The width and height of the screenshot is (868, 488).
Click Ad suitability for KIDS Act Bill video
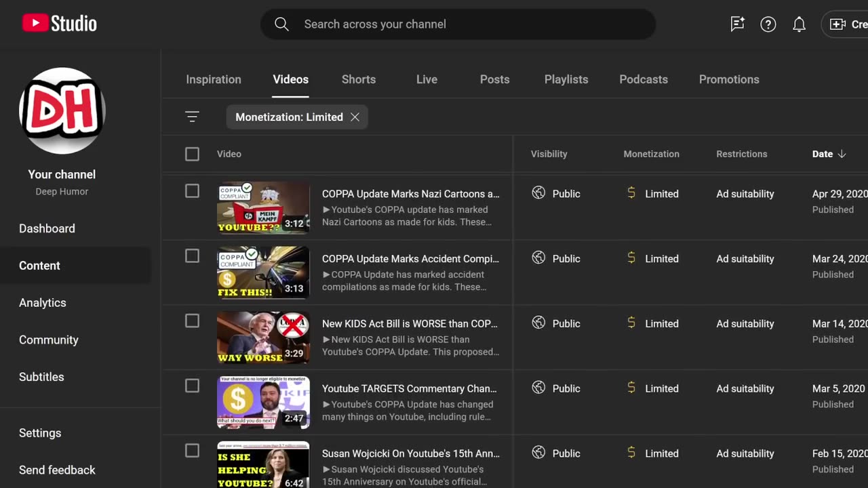[745, 324]
